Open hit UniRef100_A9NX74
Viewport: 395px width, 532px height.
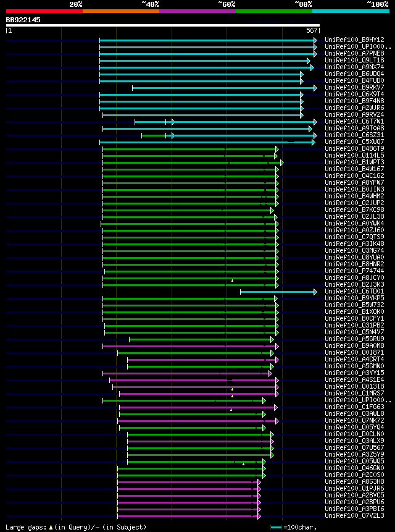click(354, 67)
